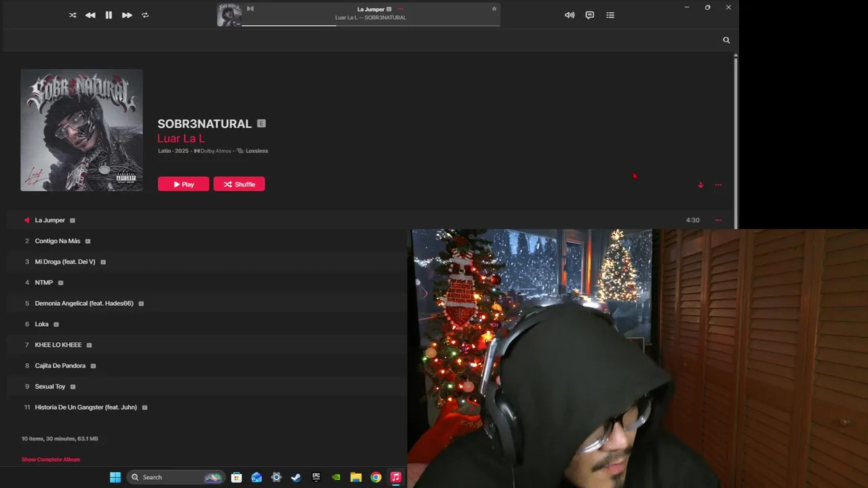Click the playback progress bar
This screenshot has width=868, height=488.
371,26
